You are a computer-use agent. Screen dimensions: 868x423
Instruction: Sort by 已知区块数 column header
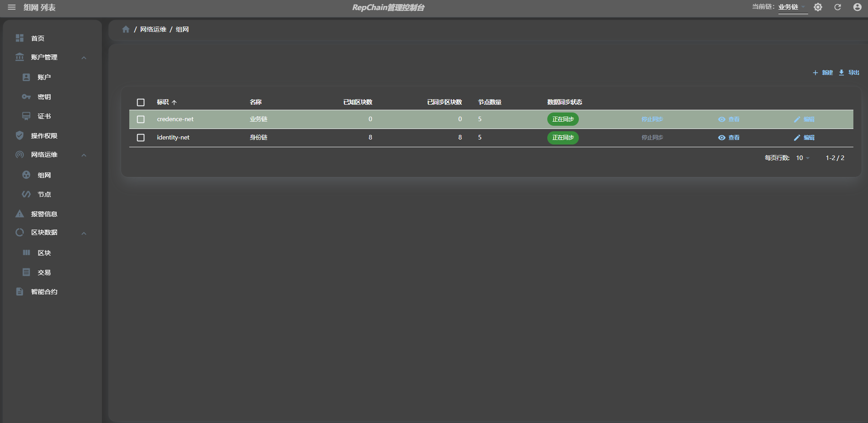point(358,102)
